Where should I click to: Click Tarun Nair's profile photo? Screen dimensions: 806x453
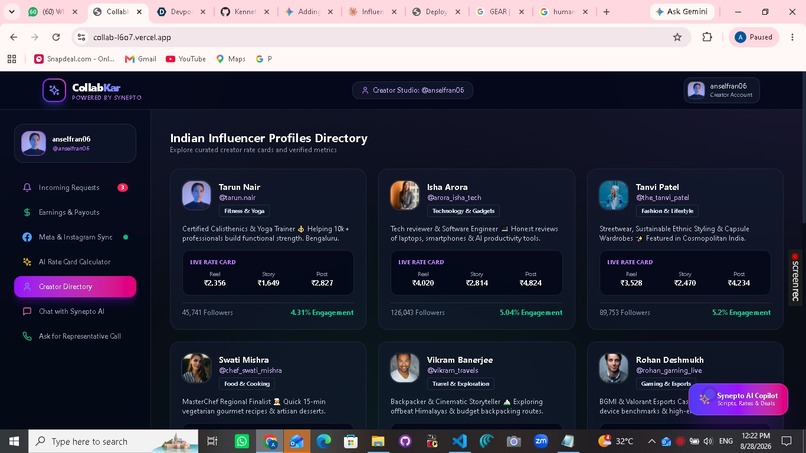coord(196,195)
